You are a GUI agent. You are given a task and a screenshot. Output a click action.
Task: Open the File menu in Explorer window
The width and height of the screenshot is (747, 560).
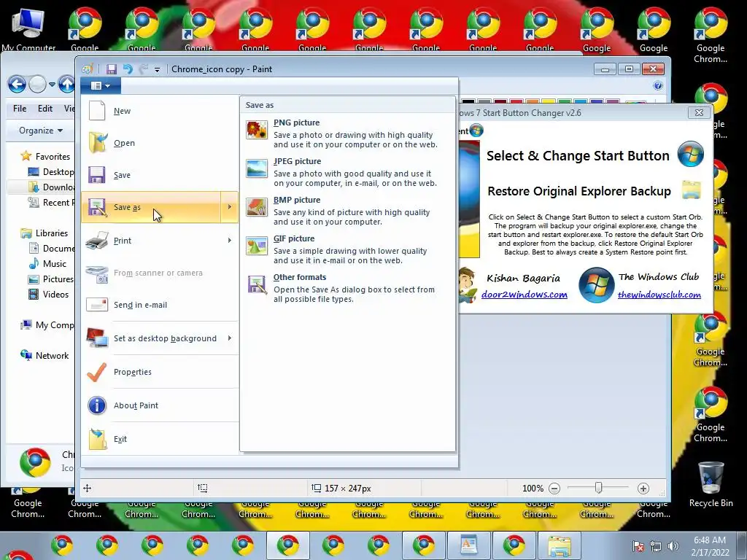(x=20, y=109)
